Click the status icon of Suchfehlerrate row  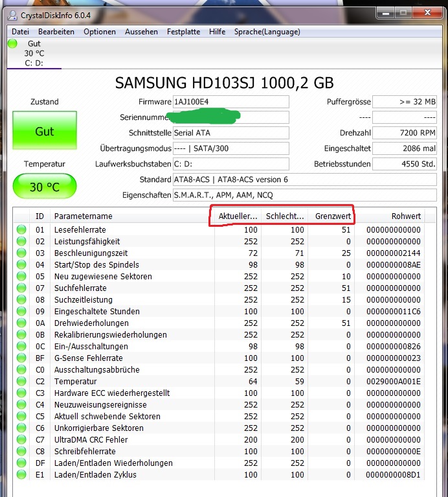[21, 288]
